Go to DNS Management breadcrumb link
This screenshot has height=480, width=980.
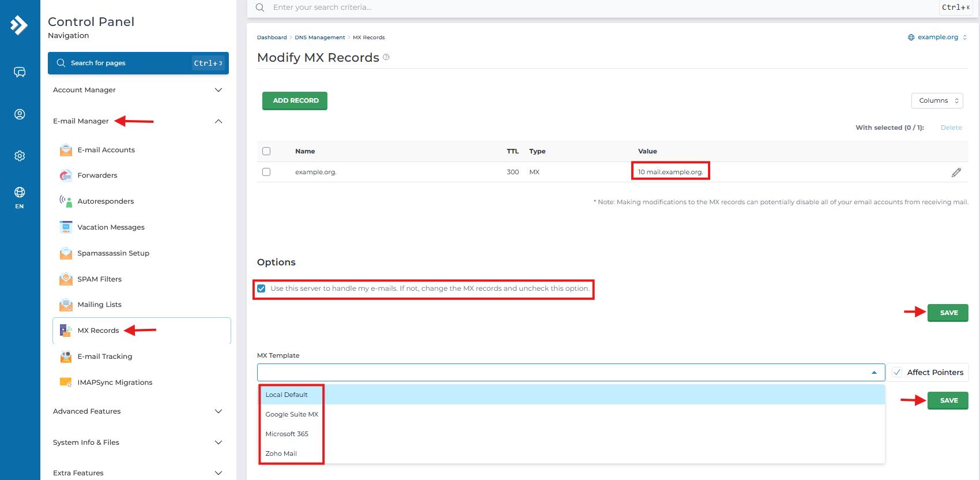319,37
